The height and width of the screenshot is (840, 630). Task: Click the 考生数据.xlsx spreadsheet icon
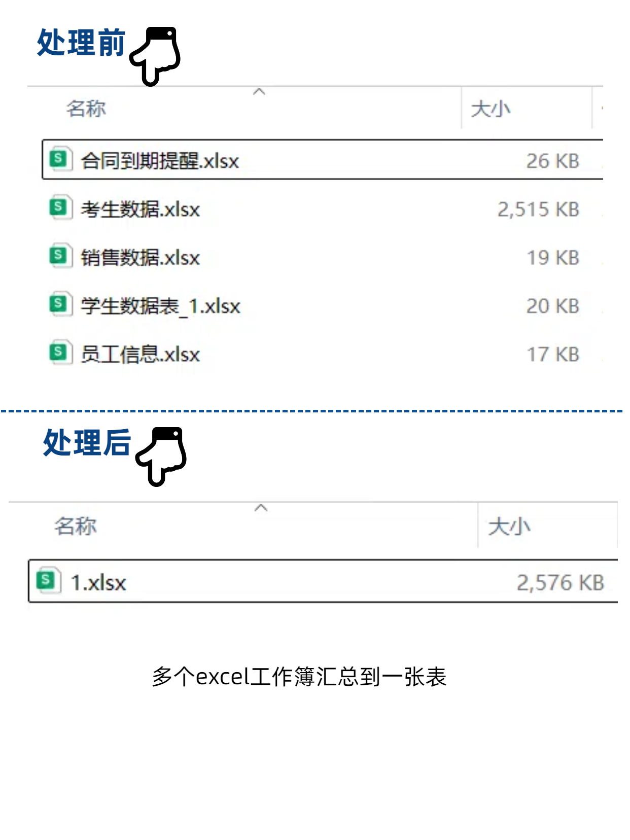click(60, 207)
